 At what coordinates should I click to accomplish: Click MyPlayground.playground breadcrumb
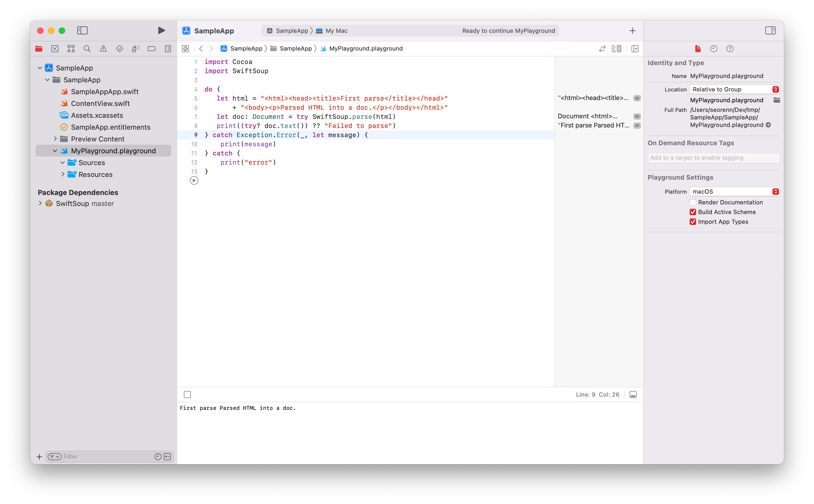361,49
